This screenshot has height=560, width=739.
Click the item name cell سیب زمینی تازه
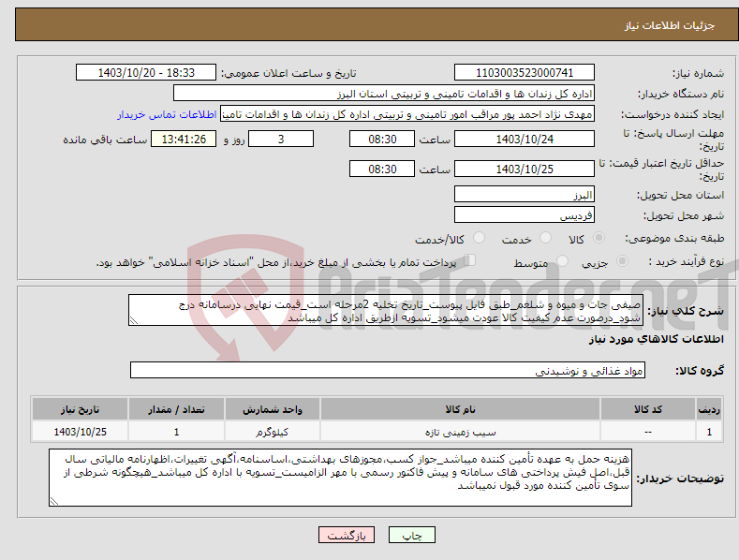pos(460,432)
